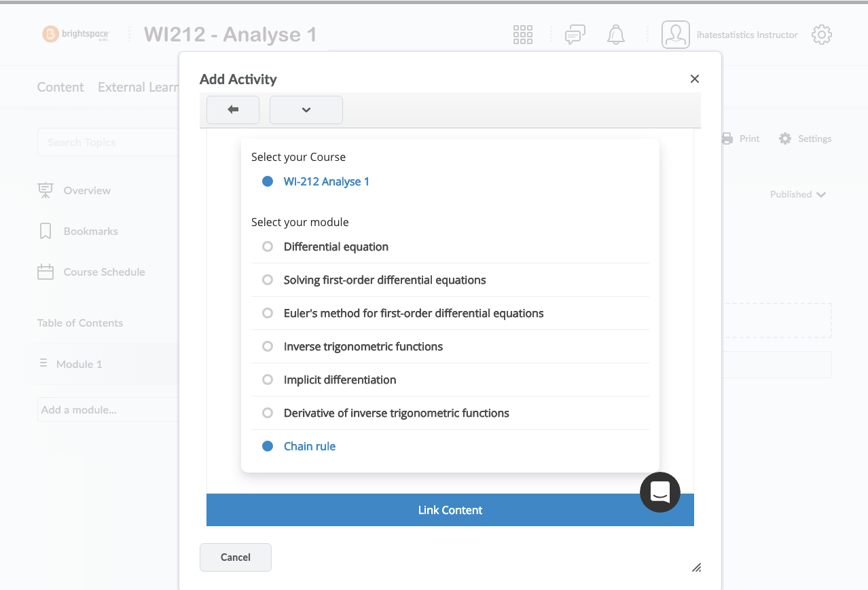Cancel the Add Activity dialog
868x590 pixels.
coord(236,557)
